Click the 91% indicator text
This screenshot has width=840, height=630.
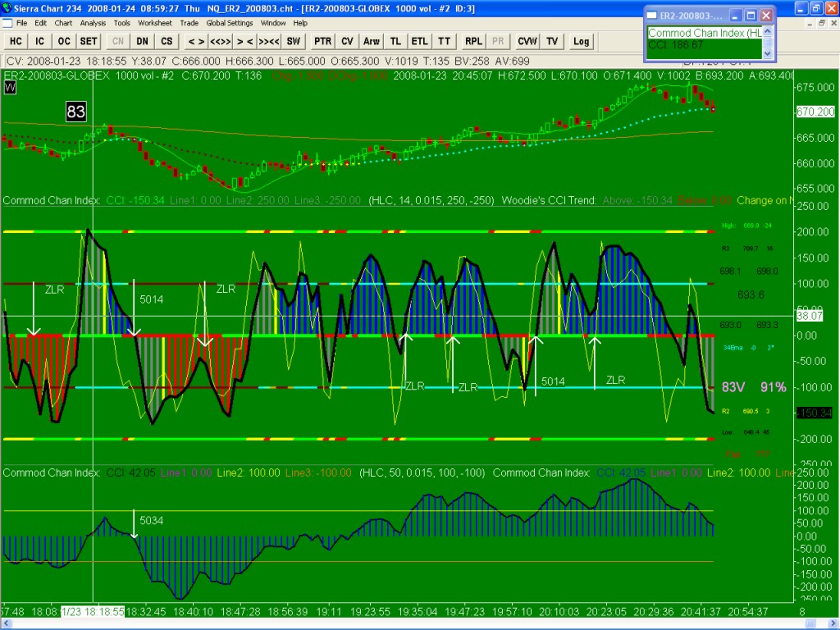tap(773, 387)
